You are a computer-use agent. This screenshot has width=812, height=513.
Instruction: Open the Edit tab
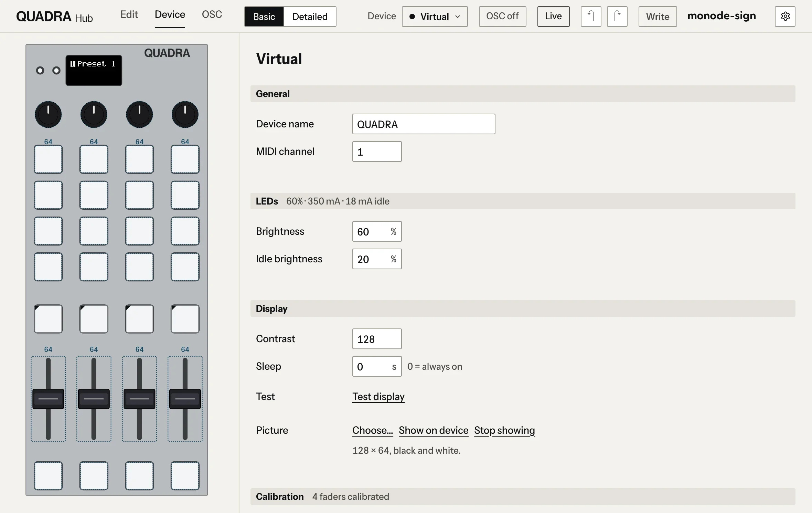[129, 14]
